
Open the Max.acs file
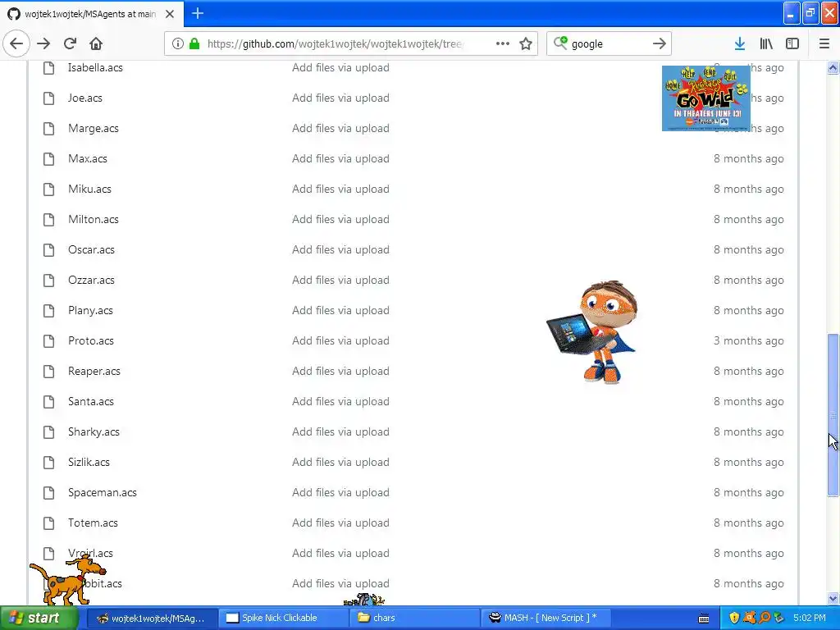87,158
